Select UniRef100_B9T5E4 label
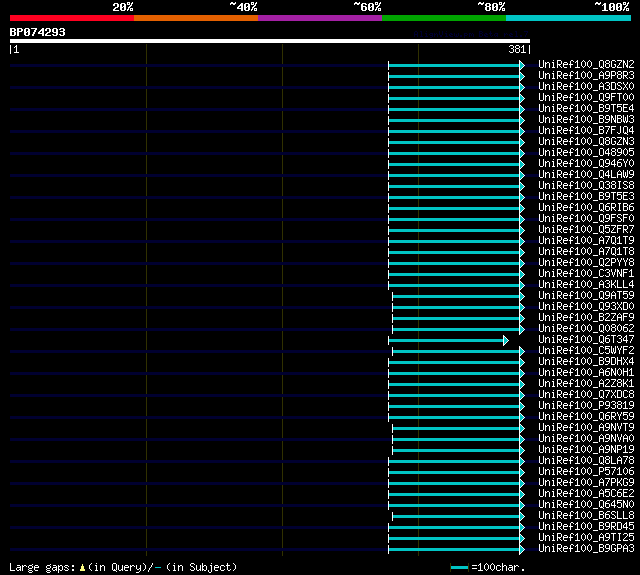 (x=586, y=109)
